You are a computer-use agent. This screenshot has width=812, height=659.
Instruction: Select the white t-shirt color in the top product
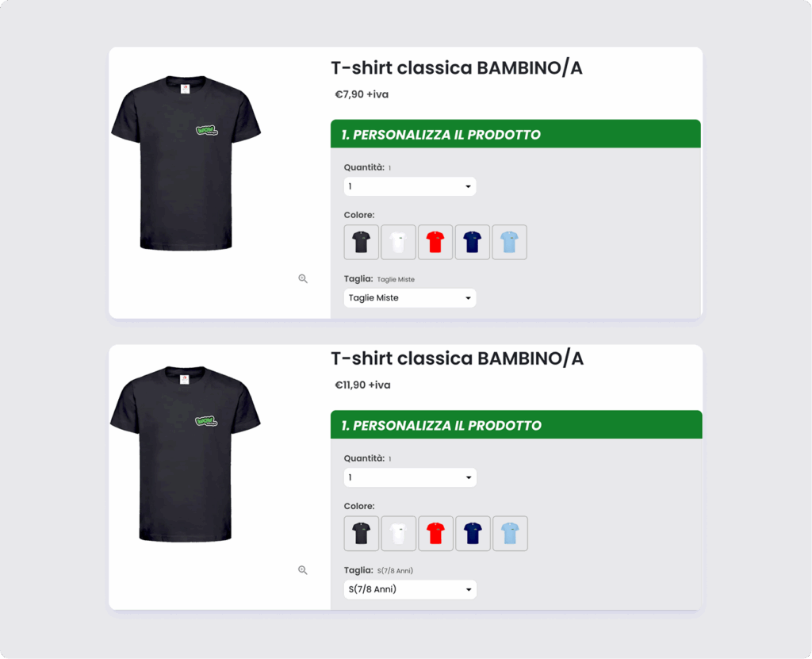pyautogui.click(x=398, y=242)
